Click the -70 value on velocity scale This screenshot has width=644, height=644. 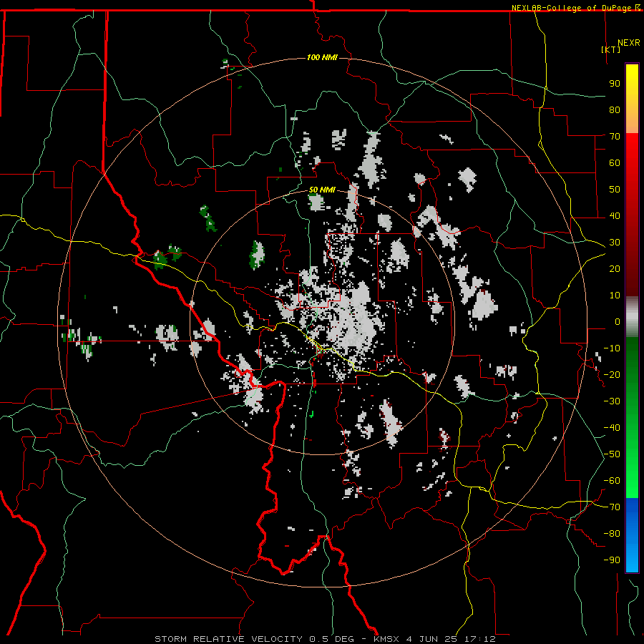tap(612, 507)
